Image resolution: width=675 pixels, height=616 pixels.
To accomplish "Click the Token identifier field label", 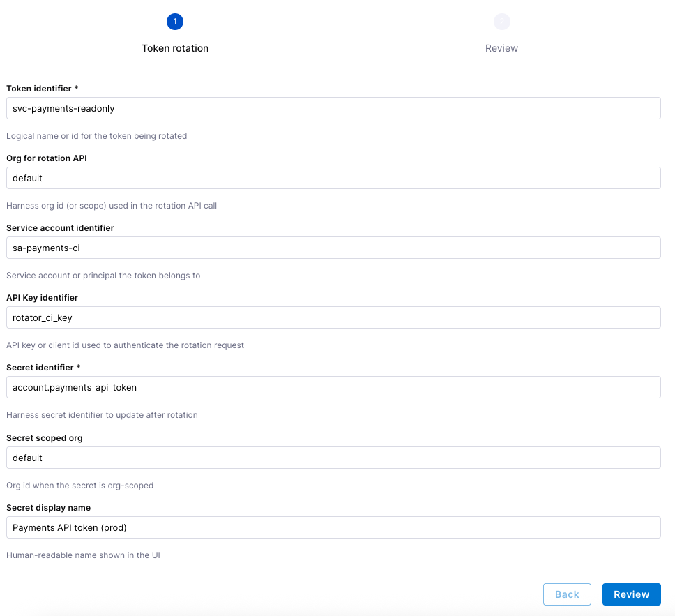I will click(x=40, y=89).
